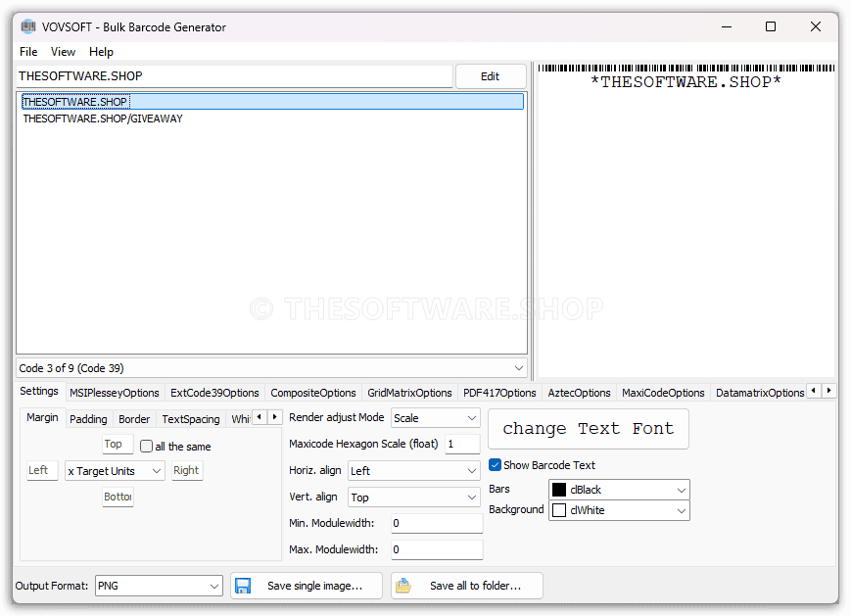
Task: Switch to the Settings tab
Action: pyautogui.click(x=39, y=391)
